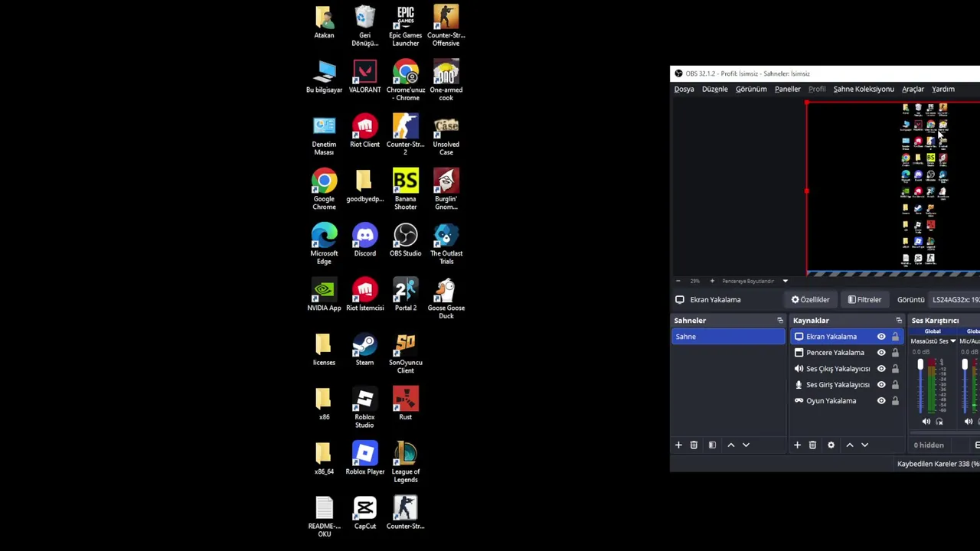Open the Düzenle menu
Screen dimensions: 980x551
click(715, 89)
